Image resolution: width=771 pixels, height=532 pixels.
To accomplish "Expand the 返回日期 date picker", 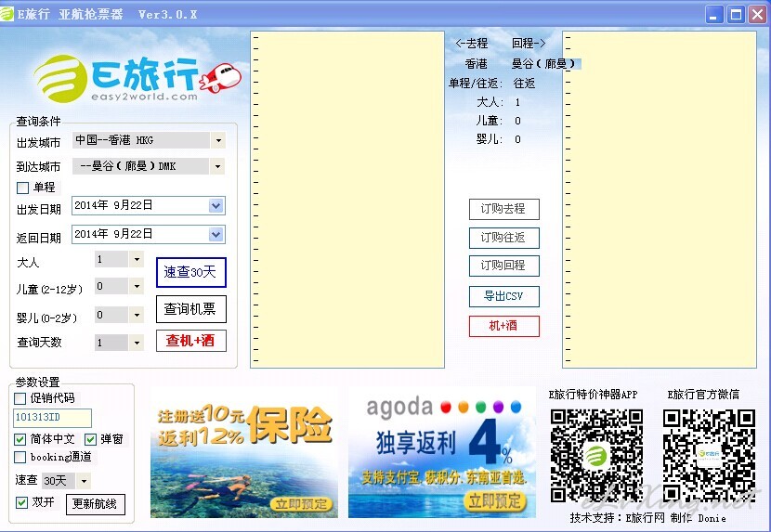I will (x=216, y=235).
